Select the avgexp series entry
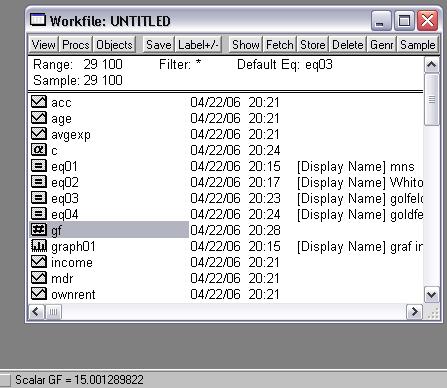 point(61,134)
